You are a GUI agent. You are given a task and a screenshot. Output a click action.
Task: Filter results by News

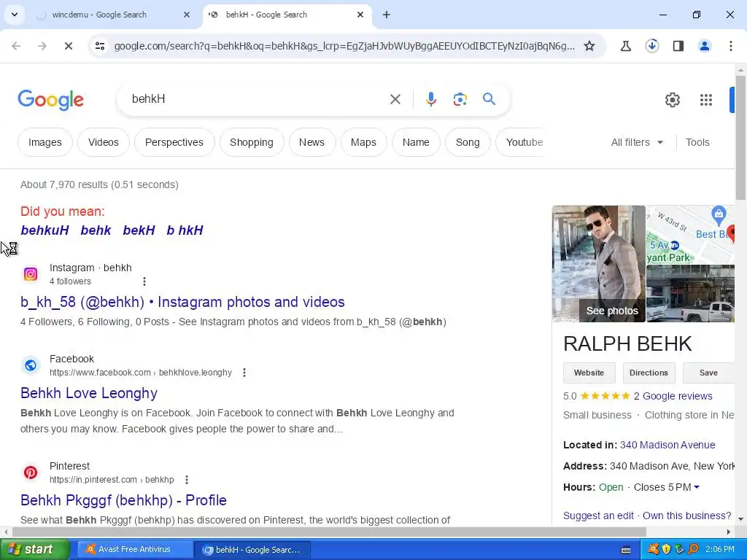coord(312,142)
